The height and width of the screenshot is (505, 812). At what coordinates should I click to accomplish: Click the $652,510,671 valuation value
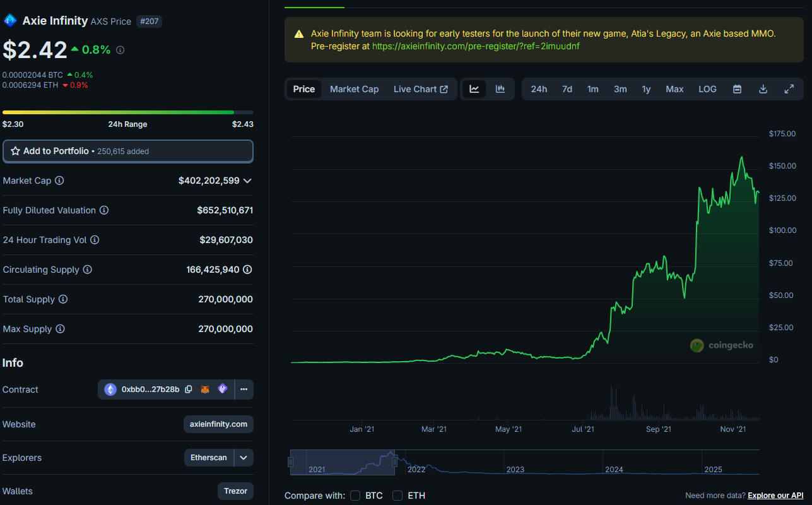225,210
